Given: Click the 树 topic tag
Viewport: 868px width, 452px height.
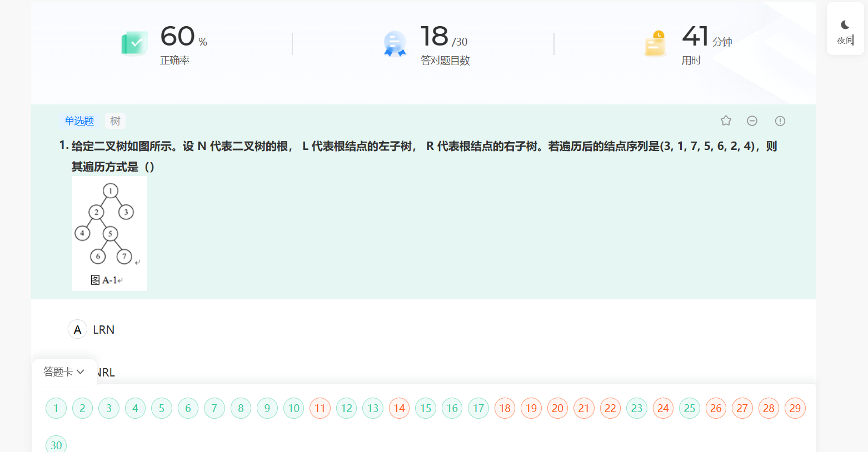Looking at the screenshot, I should pyautogui.click(x=115, y=120).
